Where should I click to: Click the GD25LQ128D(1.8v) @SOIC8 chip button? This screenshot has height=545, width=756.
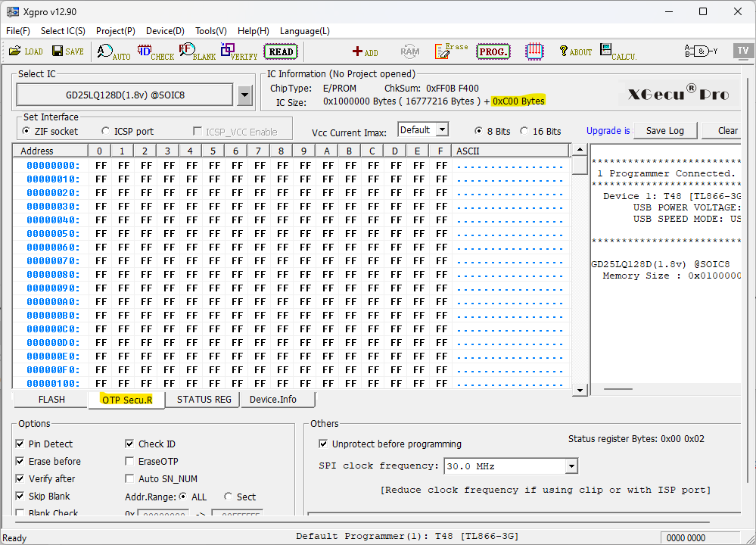click(x=125, y=95)
